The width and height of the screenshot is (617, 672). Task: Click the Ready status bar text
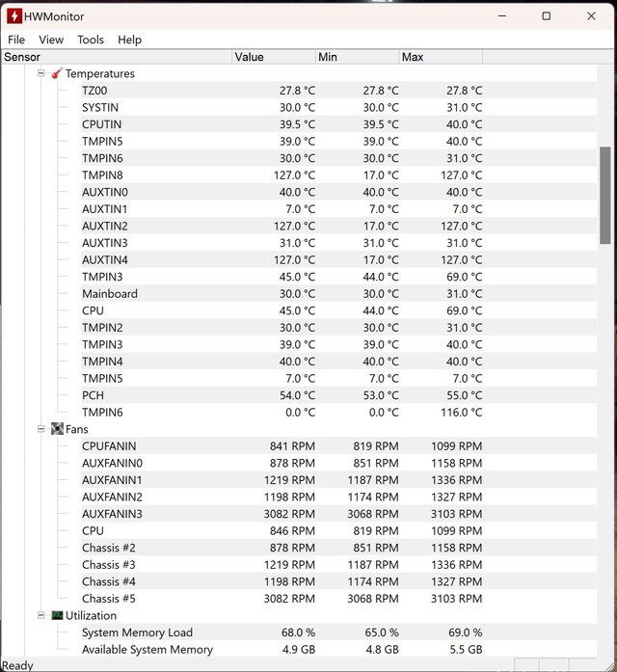tap(17, 665)
